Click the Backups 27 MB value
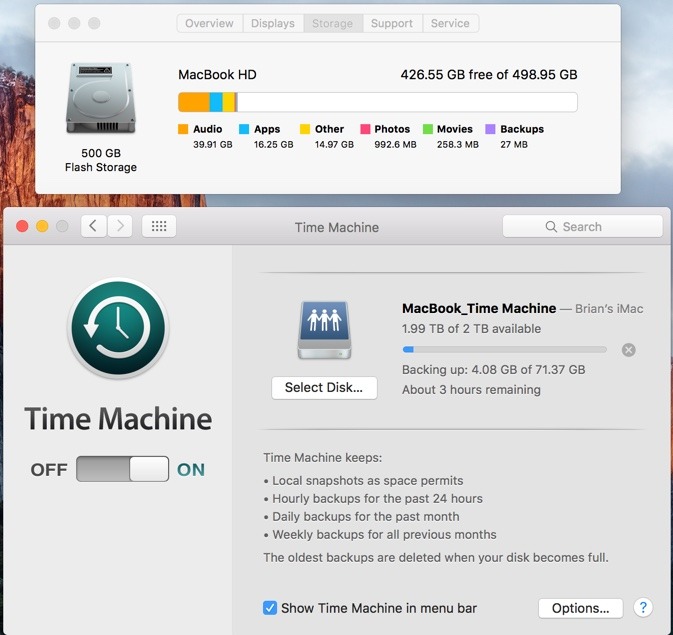Viewport: 673px width, 635px height. [x=514, y=145]
